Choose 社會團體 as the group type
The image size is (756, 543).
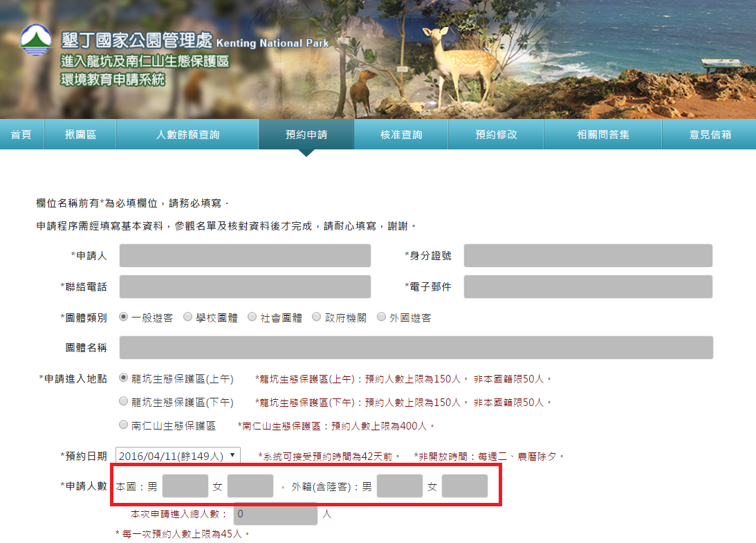tap(252, 317)
